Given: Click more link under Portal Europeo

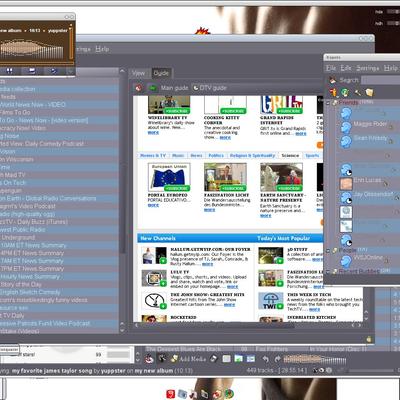Looking at the screenshot, I should click(x=153, y=205).
